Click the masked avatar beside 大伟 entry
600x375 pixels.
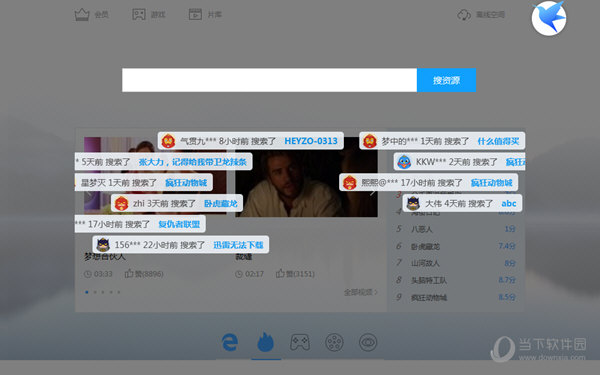(413, 203)
